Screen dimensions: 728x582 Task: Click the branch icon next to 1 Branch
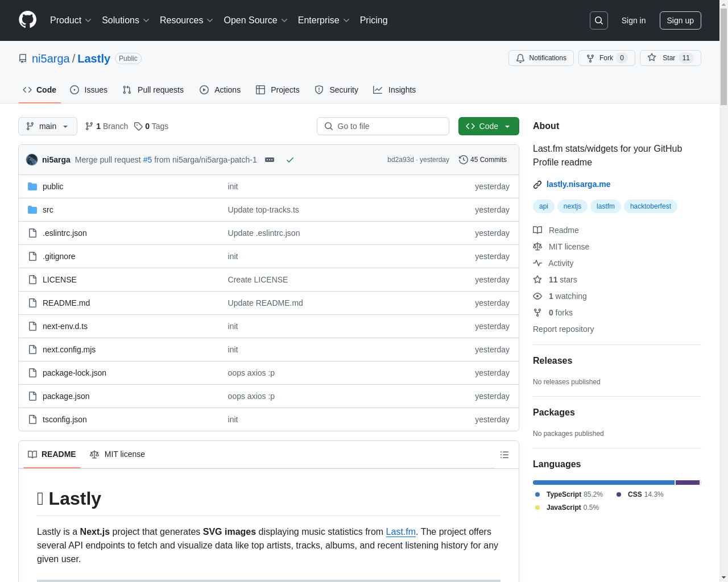pos(89,126)
